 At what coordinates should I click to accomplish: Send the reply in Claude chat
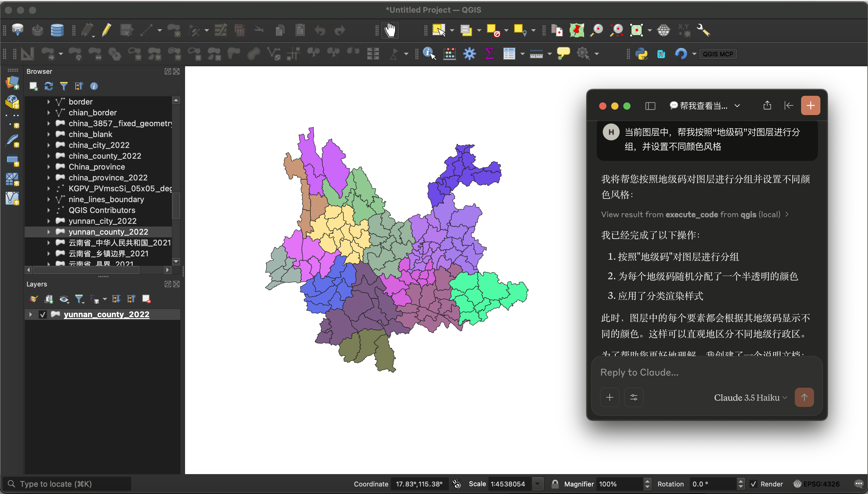pos(804,397)
